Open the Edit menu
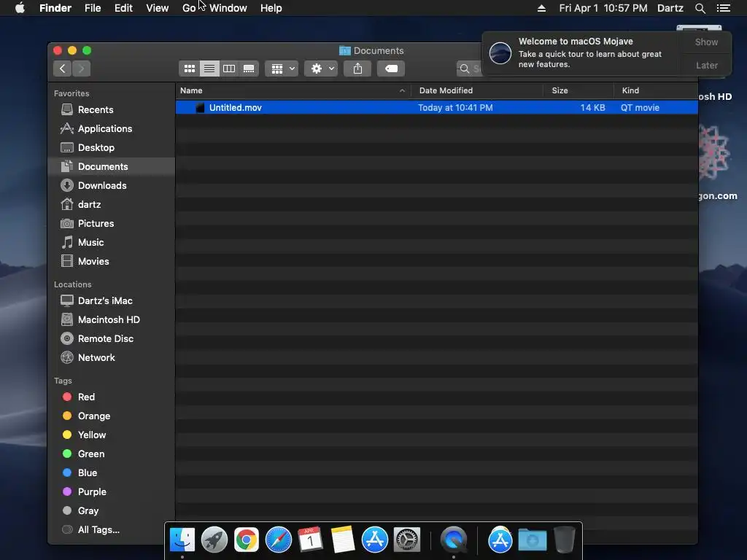 [123, 8]
